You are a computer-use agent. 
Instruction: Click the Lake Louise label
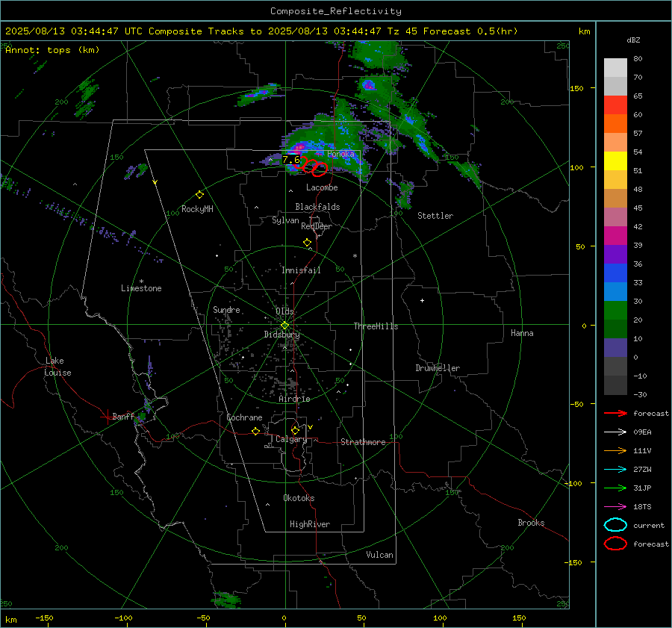[57, 367]
